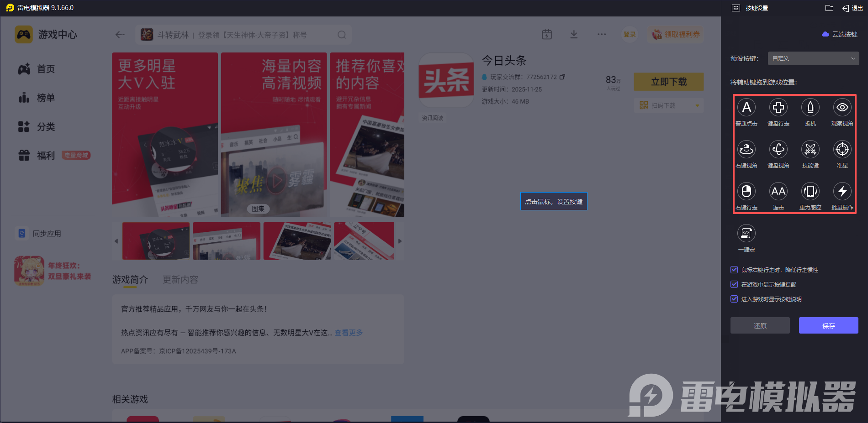This screenshot has height=423, width=868.
Task: Select the second small preview thumbnail
Action: click(x=227, y=241)
